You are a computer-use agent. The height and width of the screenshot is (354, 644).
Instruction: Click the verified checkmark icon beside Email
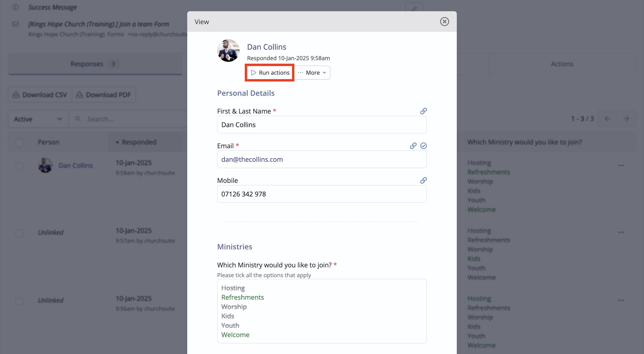(x=423, y=146)
